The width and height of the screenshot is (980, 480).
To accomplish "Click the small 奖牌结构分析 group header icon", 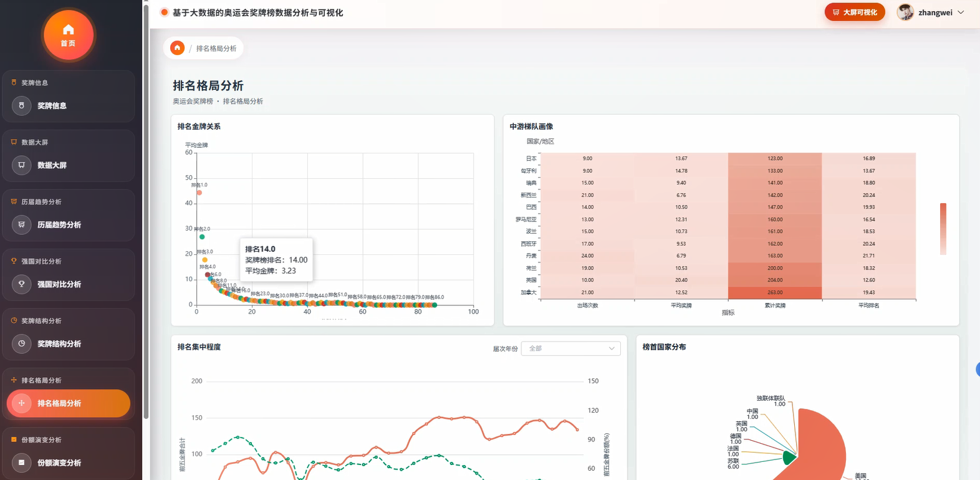I will pos(14,320).
